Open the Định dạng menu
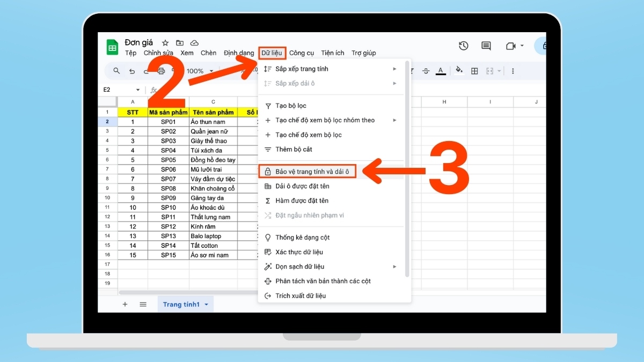This screenshot has height=362, width=644. coord(239,53)
